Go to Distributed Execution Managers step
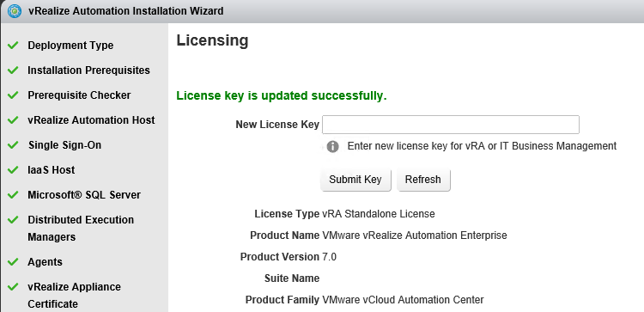644x312 pixels. pyautogui.click(x=81, y=229)
